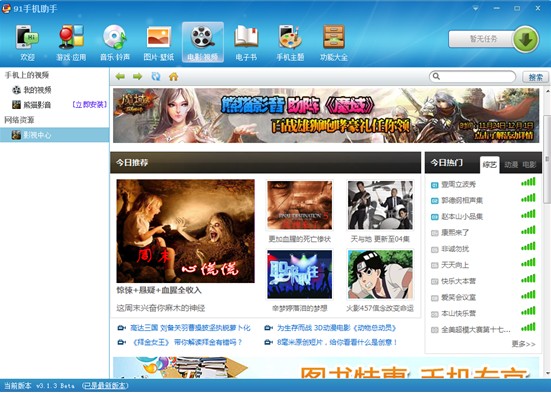This screenshot has height=393, width=551.
Task: Open title bar dropdown menu arrow
Action: click(475, 8)
